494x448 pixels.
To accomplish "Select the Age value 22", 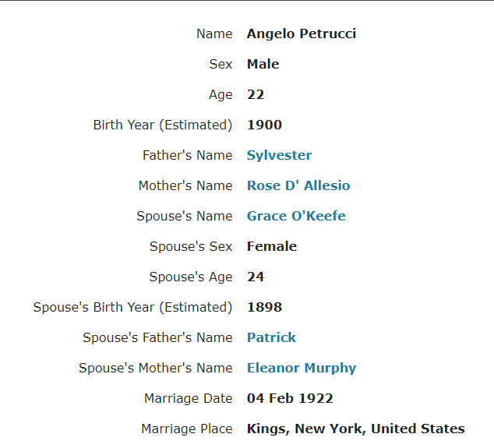I will [256, 94].
